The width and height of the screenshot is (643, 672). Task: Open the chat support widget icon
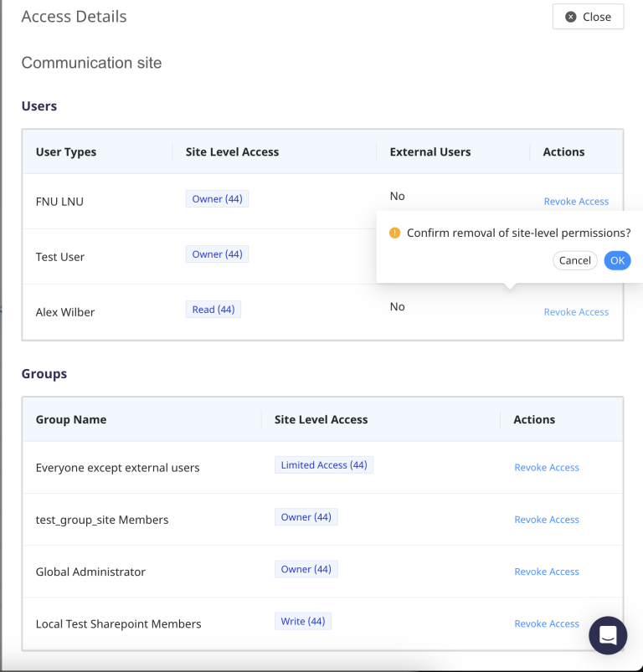click(608, 635)
